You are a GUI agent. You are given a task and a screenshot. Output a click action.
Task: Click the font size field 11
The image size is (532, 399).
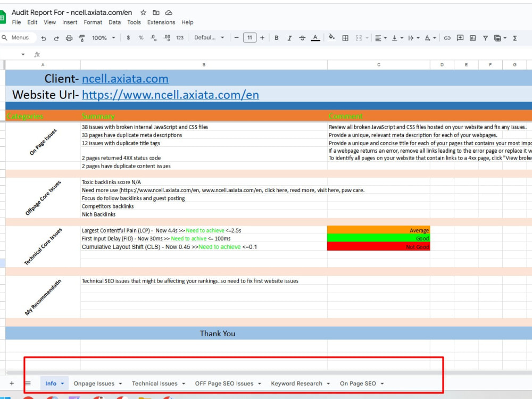pos(250,38)
